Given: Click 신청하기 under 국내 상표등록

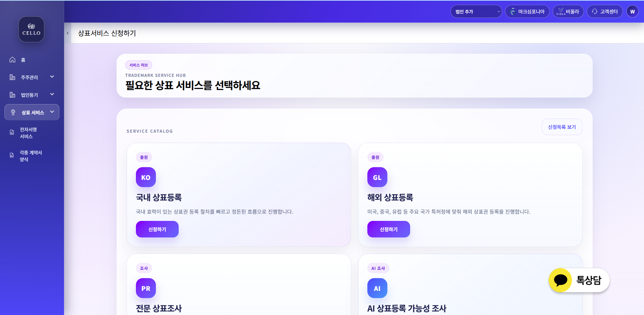Looking at the screenshot, I should (x=157, y=229).
